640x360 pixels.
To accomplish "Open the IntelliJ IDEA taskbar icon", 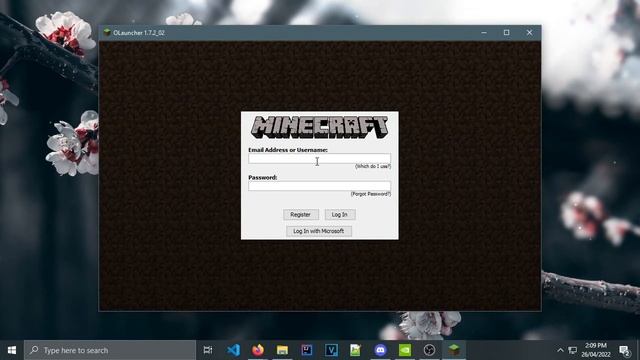I will 307,350.
